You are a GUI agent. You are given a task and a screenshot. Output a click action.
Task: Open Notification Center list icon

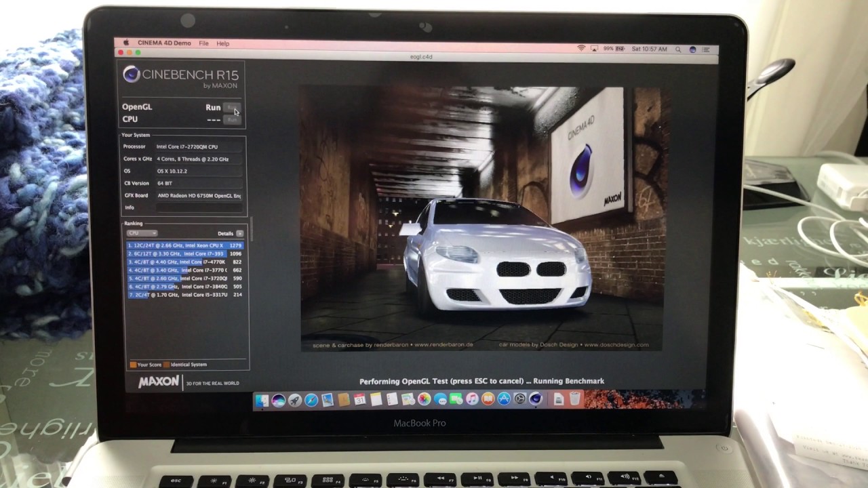[706, 49]
